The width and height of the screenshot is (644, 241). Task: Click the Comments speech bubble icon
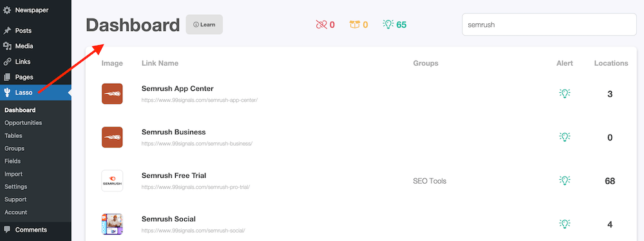click(7, 229)
